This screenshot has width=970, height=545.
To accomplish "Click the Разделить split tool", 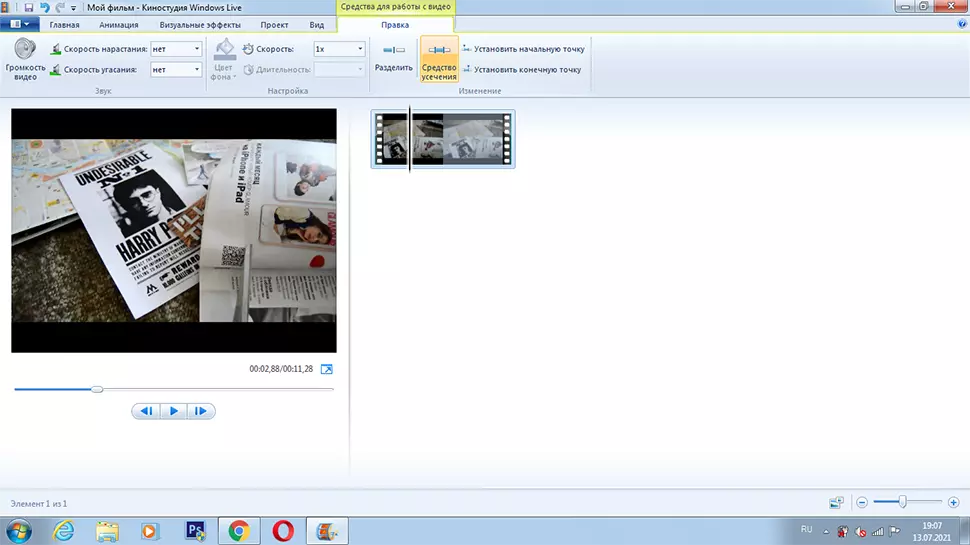I will (393, 57).
